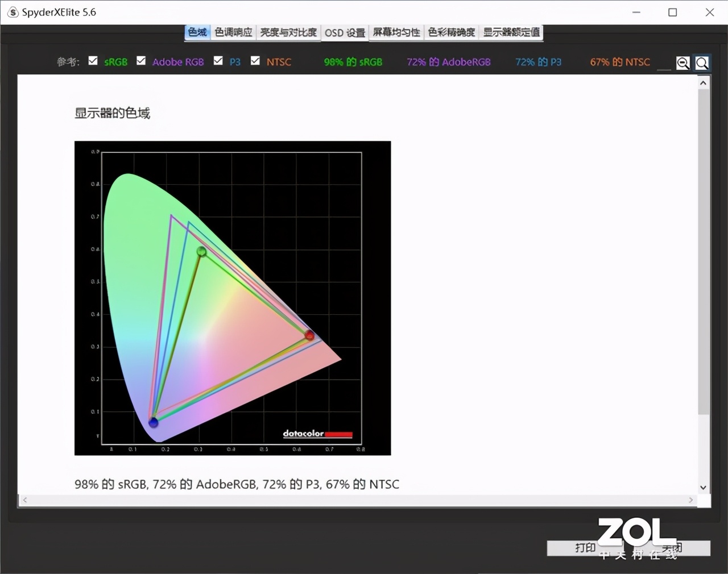
Task: Switch to the 色彩精确度 tab
Action: [450, 32]
